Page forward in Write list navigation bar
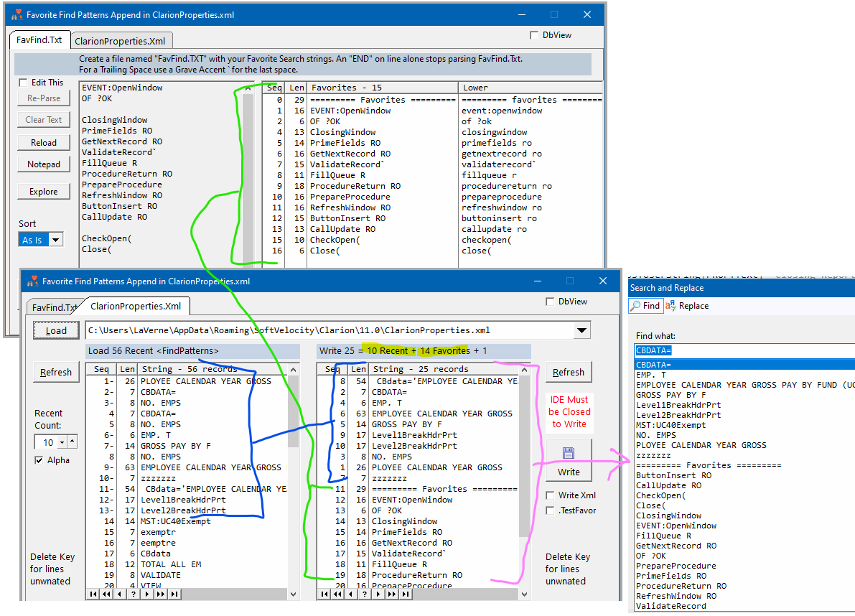Viewport: 855px width, 616px height. (x=392, y=594)
